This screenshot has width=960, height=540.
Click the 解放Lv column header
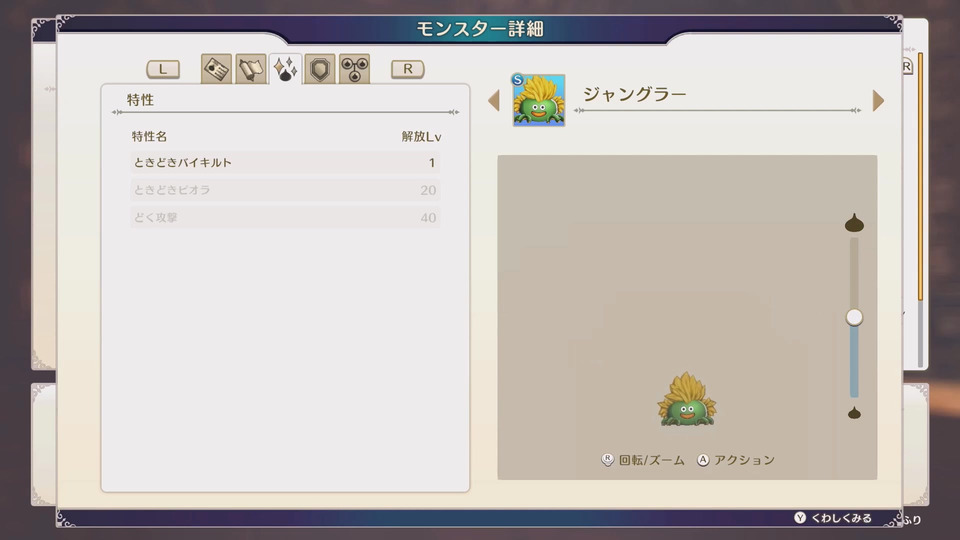tap(421, 137)
